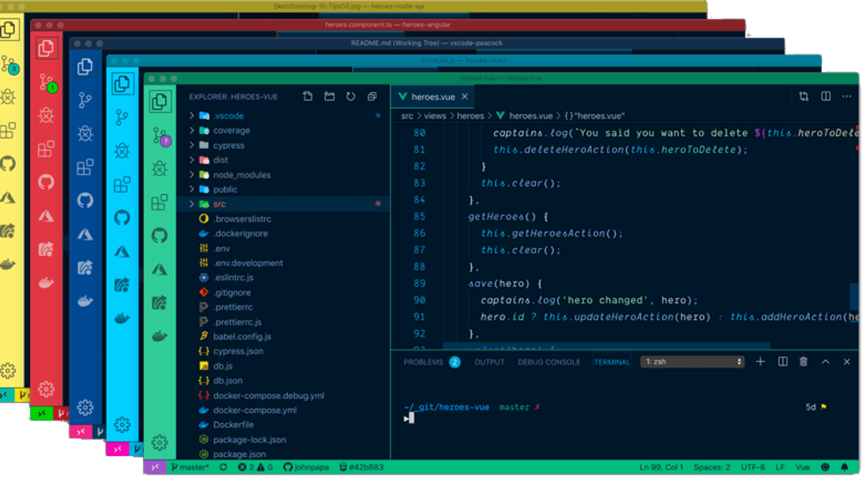Collapse all folders in Explorer
Viewport: 868px width, 488px height.
372,96
